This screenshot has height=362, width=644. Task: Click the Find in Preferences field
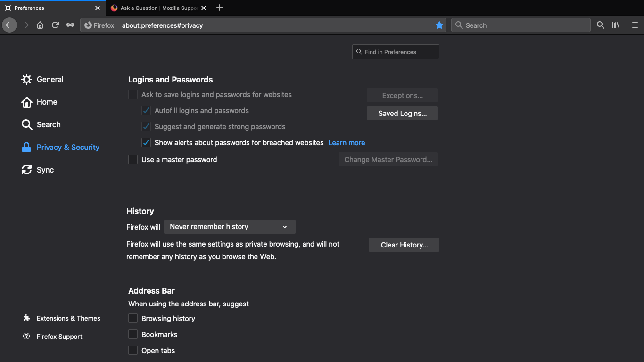point(396,52)
